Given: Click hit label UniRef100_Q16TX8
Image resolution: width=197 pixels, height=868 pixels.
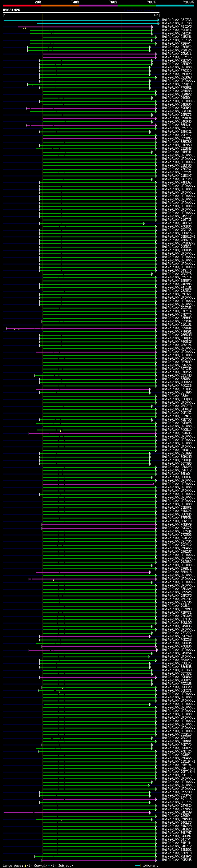Looking at the screenshot, I should pos(176,220).
